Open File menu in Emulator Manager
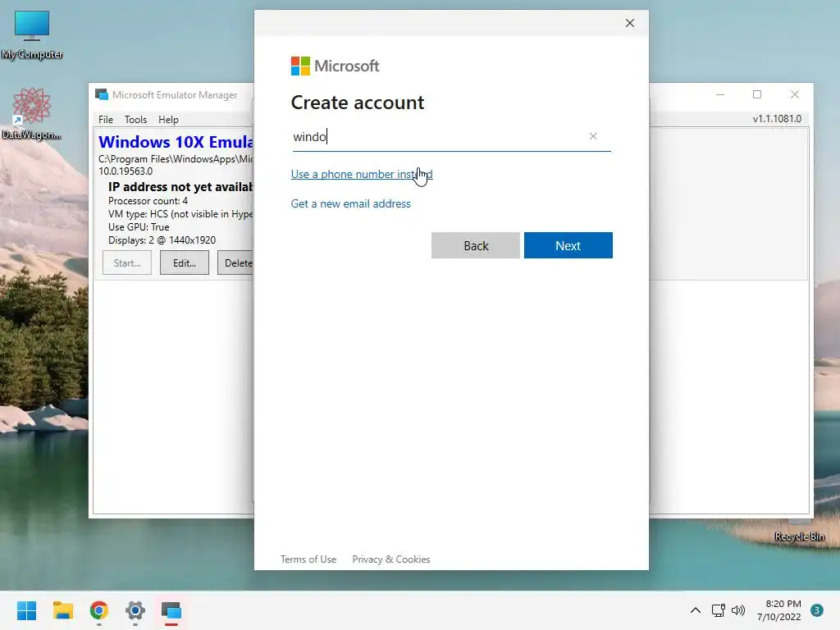Screen dimensions: 840x630 106,120
